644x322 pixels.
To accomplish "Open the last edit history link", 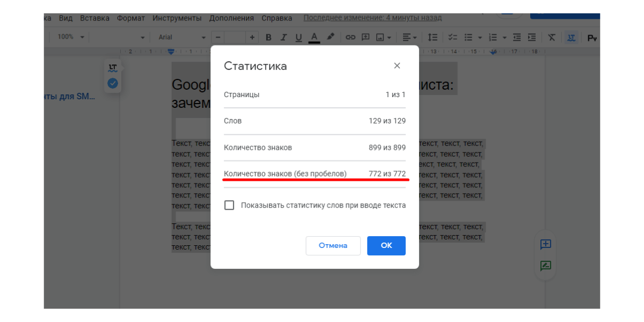I will point(372,18).
